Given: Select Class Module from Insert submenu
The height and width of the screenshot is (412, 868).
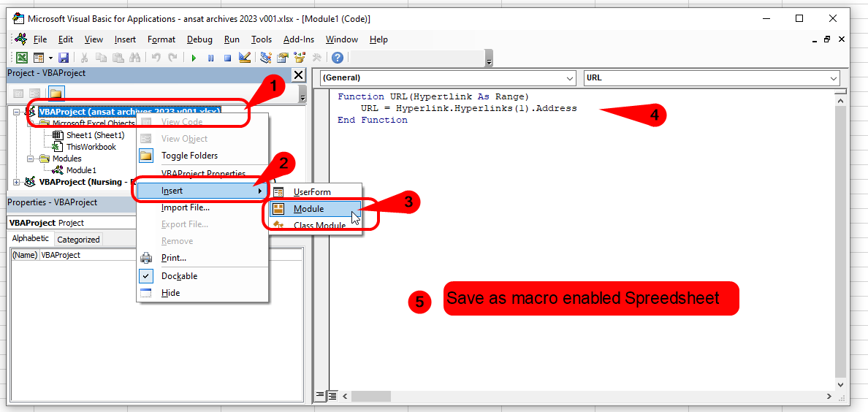Looking at the screenshot, I should pyautogui.click(x=315, y=226).
